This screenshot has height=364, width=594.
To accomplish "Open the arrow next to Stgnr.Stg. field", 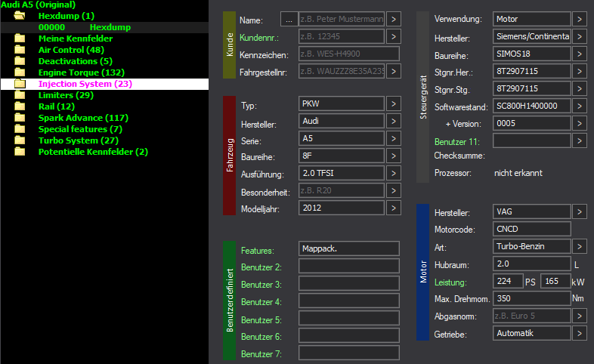I will [579, 88].
